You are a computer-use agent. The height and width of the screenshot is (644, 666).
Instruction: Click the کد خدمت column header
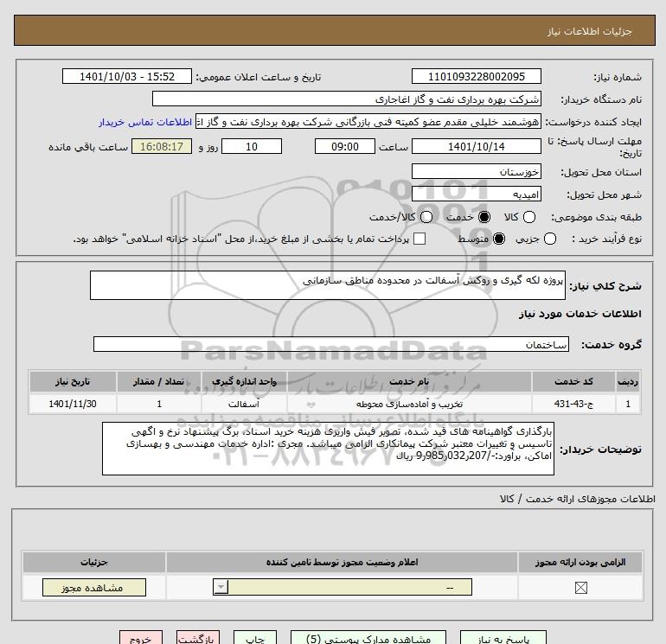tap(573, 381)
